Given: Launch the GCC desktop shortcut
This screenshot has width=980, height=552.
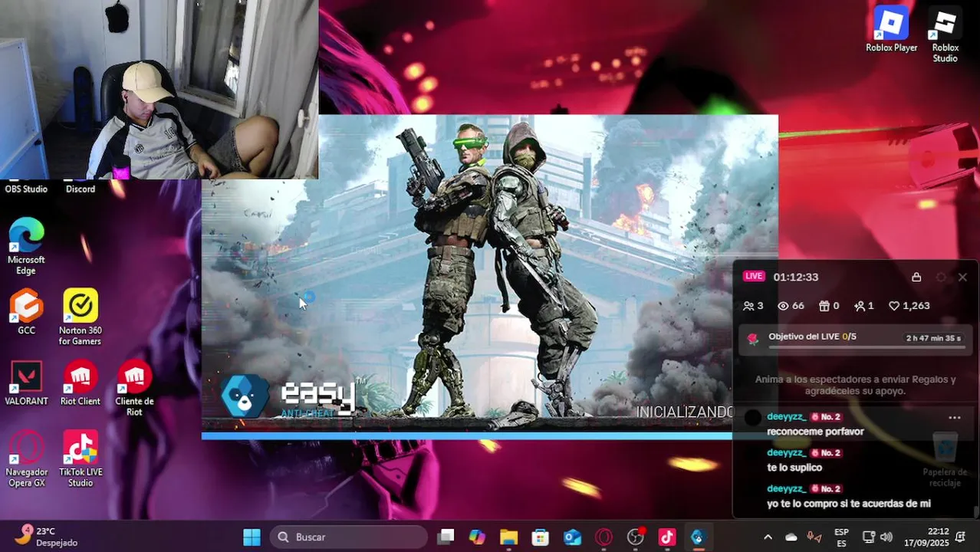Looking at the screenshot, I should pos(26,311).
